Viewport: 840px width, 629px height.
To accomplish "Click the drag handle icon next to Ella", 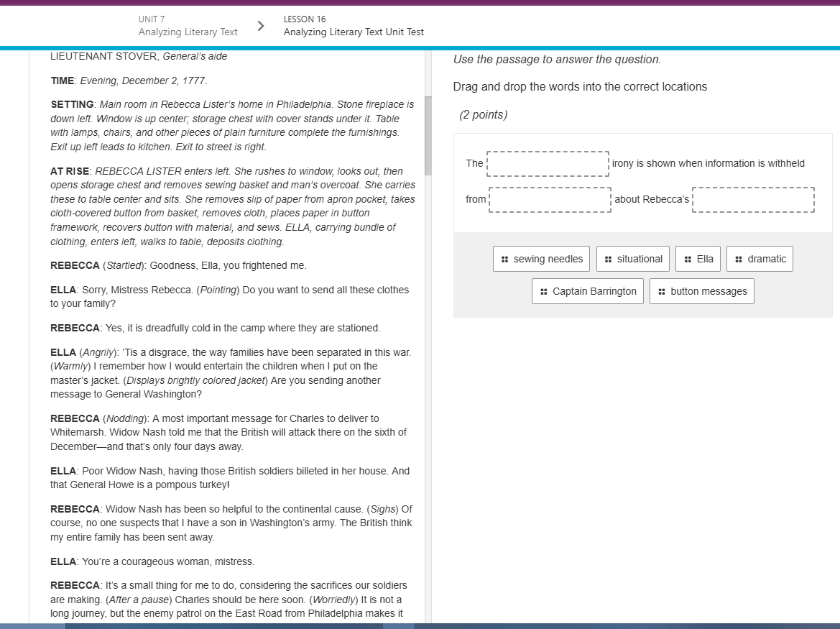I will click(688, 259).
